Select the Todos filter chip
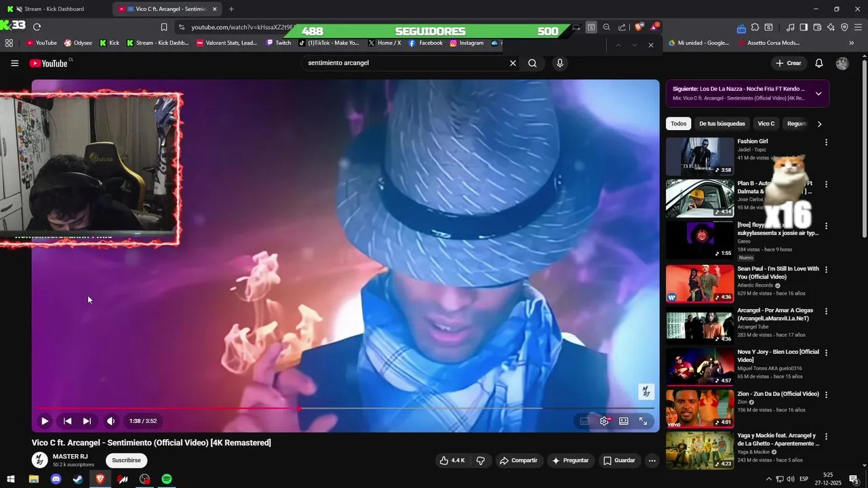Viewport: 868px width, 488px height. click(x=678, y=123)
